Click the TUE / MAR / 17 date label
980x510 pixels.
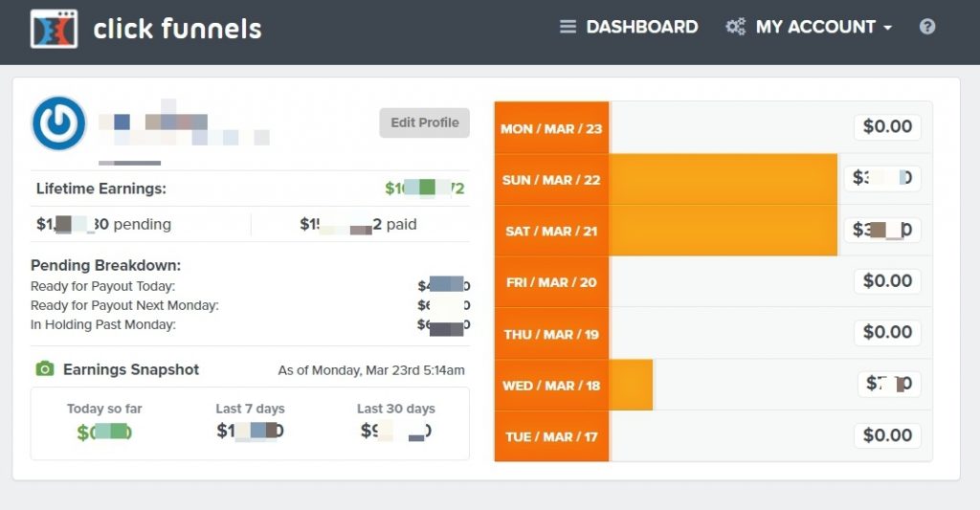tap(551, 436)
